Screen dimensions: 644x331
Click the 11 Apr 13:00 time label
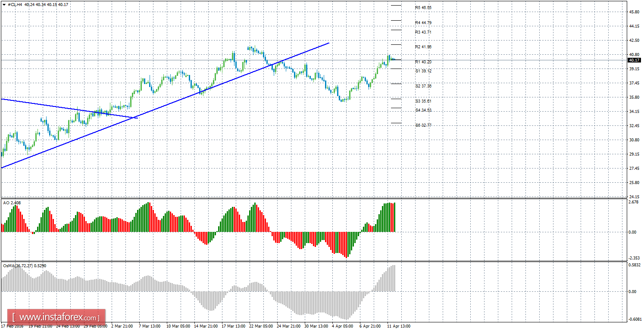point(399,326)
